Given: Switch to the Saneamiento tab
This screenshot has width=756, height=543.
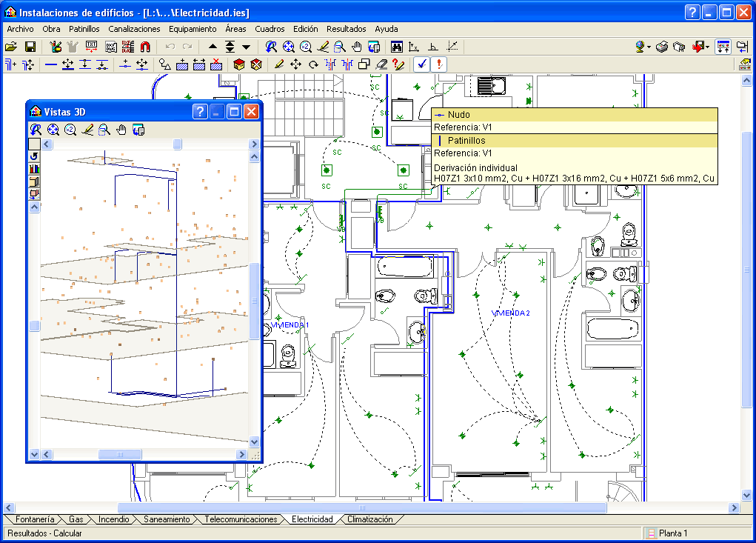Looking at the screenshot, I should tap(167, 519).
